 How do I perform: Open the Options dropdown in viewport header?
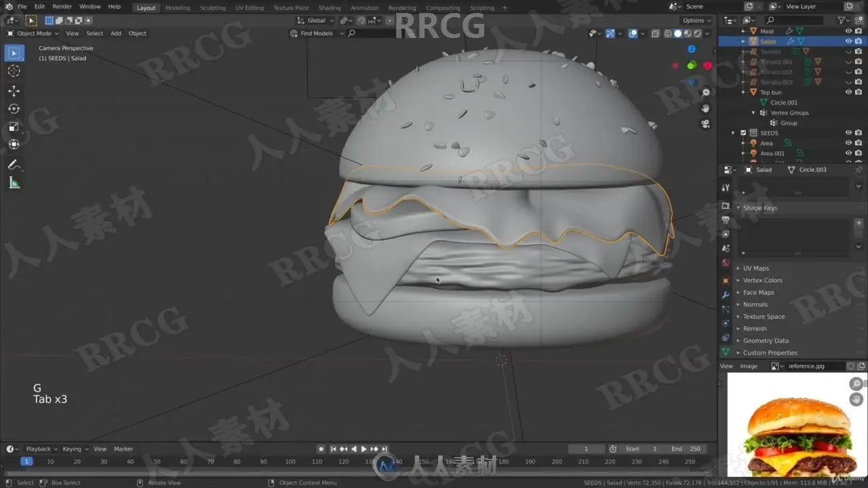coord(696,20)
